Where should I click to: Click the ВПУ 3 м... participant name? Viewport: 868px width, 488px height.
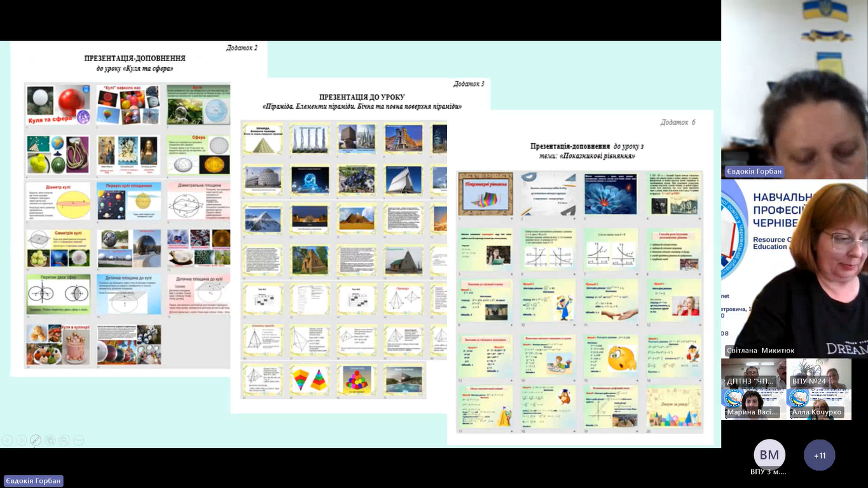click(x=768, y=471)
